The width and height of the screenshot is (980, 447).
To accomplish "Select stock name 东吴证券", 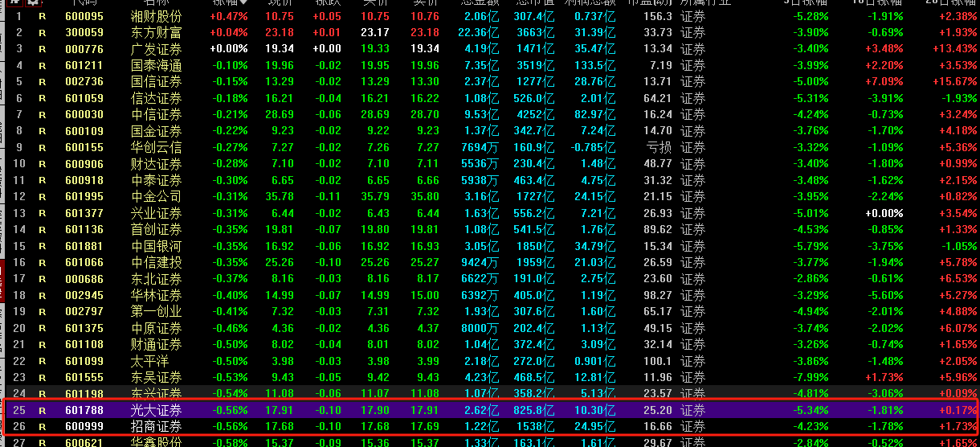I will tap(157, 377).
